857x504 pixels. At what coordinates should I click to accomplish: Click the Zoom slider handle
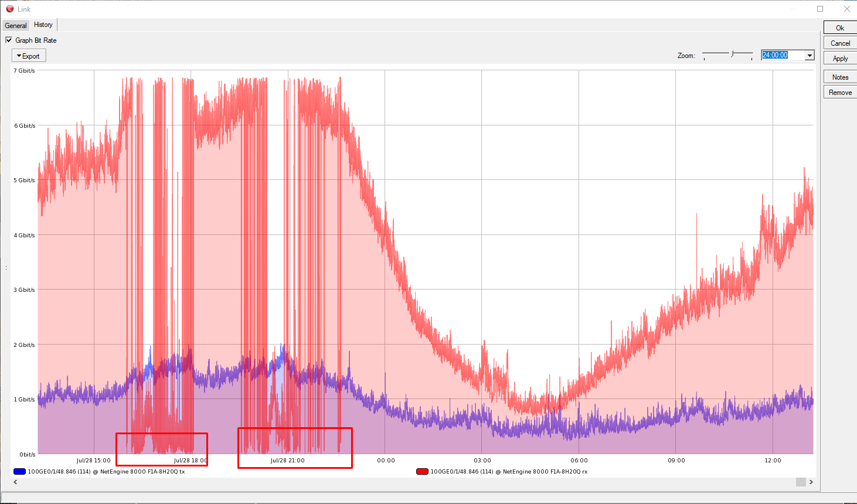(x=732, y=54)
